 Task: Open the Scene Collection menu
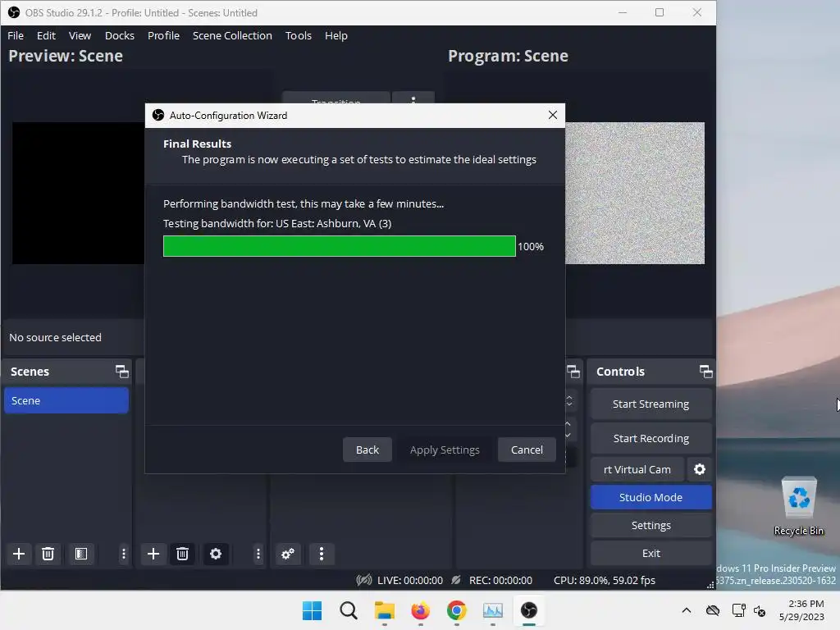coord(232,35)
